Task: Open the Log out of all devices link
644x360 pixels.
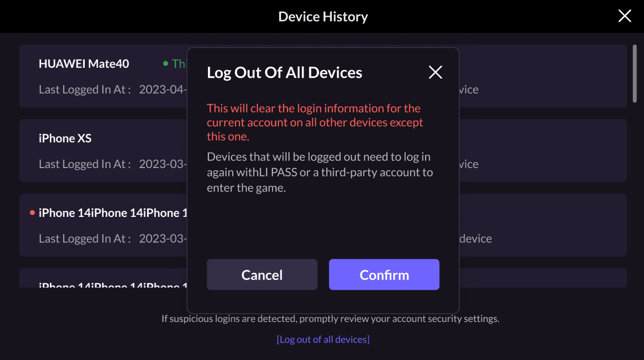Action: pos(322,339)
